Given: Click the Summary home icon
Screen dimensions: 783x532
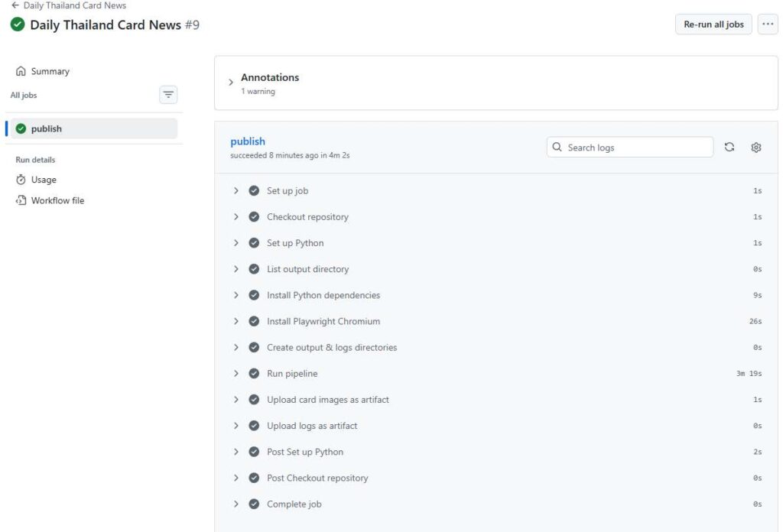Looking at the screenshot, I should coord(21,72).
